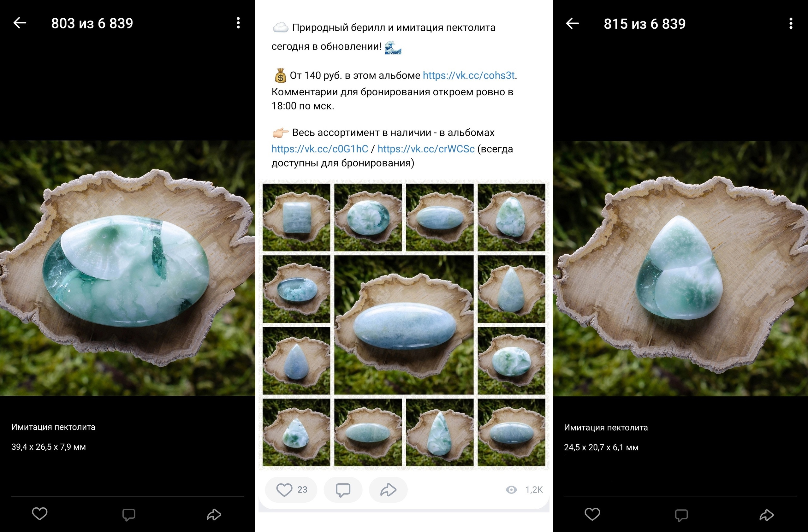Open the vk.cc/cohs3t album link
Screen dimensions: 808x532
pyautogui.click(x=468, y=75)
